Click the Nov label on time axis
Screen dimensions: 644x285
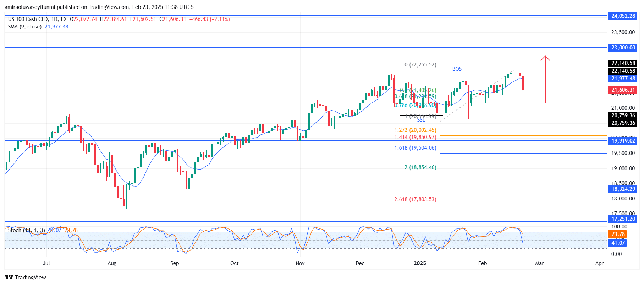pos(300,263)
